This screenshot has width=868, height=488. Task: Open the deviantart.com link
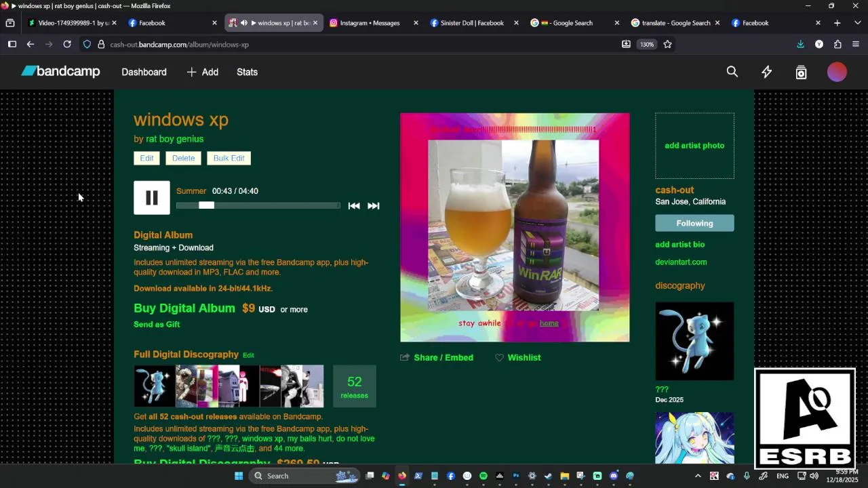(x=681, y=262)
